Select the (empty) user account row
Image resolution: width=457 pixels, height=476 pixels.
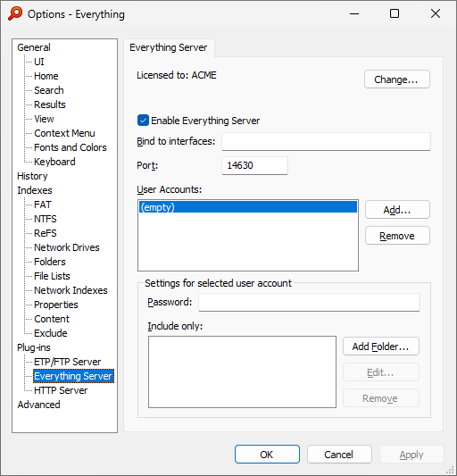pyautogui.click(x=248, y=207)
